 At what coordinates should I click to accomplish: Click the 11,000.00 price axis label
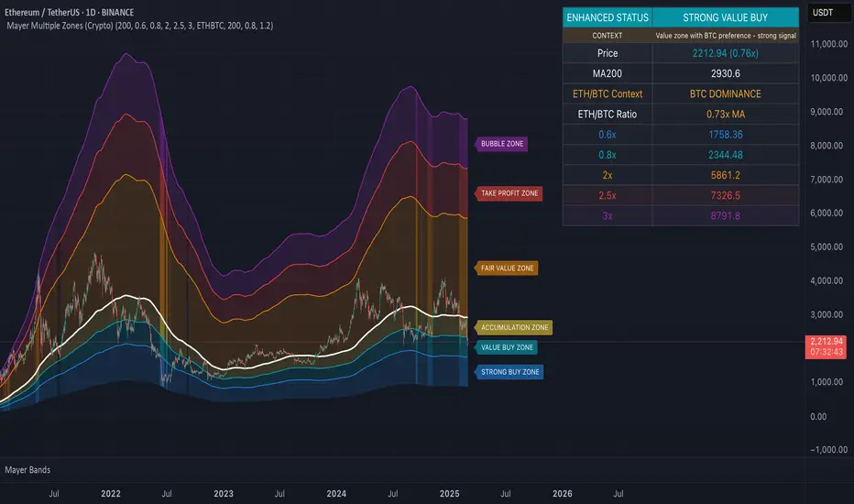pyautogui.click(x=828, y=44)
